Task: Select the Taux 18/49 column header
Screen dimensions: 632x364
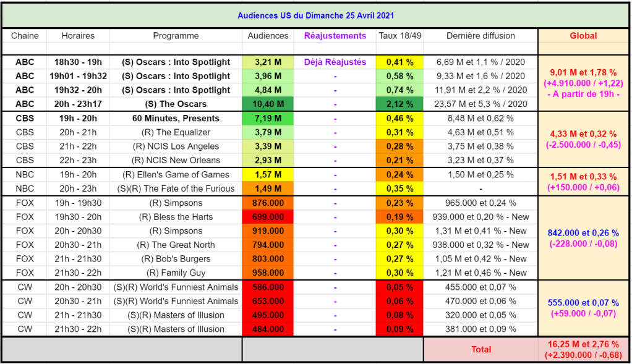Action: (399, 36)
